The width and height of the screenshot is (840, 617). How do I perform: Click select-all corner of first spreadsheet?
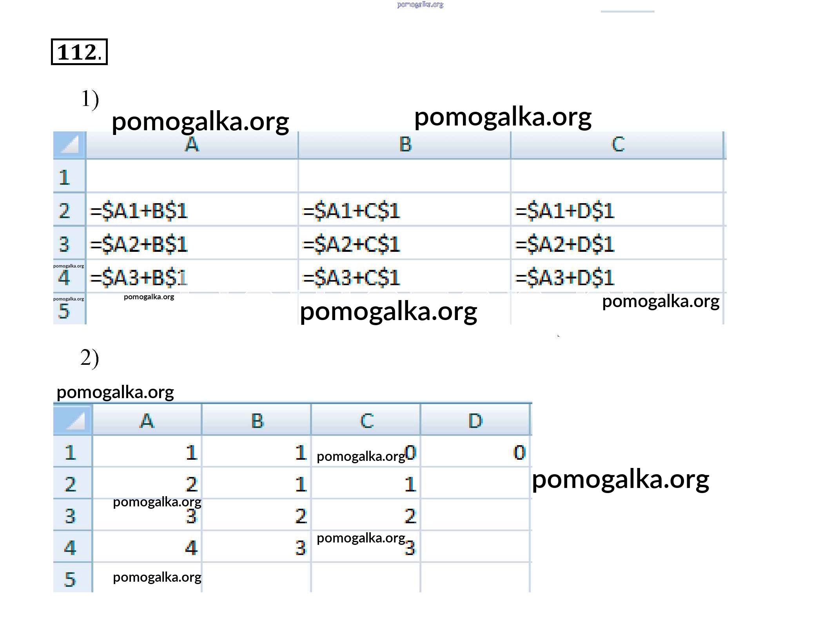[69, 145]
